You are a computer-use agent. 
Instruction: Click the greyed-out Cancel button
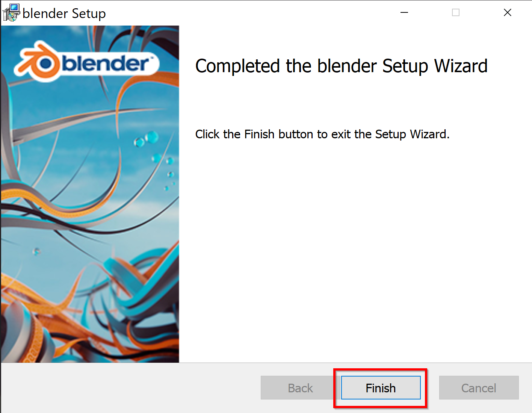[x=479, y=387]
